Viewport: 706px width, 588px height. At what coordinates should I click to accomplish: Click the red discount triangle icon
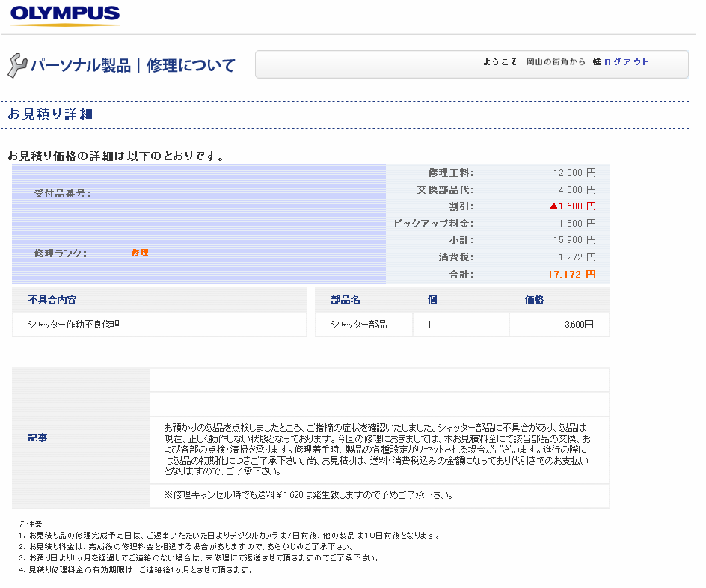coord(553,206)
